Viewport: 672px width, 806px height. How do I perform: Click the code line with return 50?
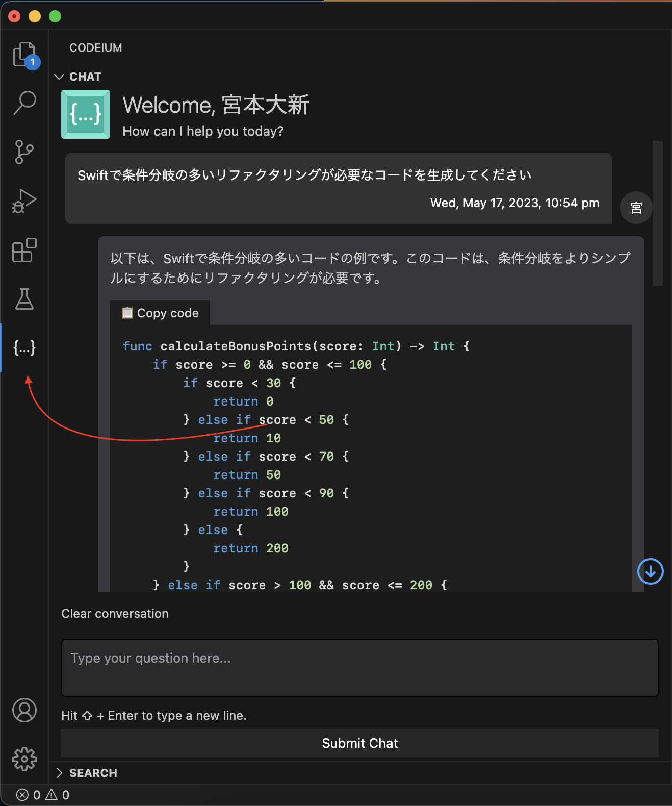click(247, 475)
